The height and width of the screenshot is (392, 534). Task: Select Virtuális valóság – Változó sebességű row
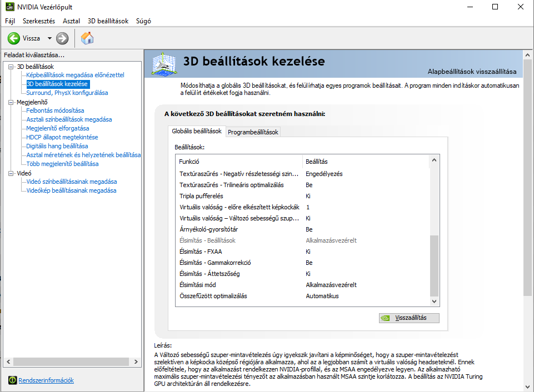(x=302, y=218)
